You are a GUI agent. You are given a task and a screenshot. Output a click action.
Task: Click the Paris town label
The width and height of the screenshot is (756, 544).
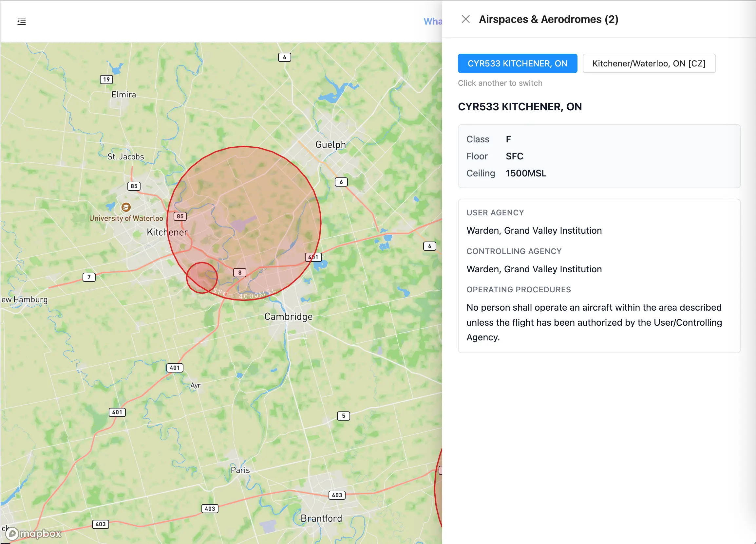tap(240, 470)
